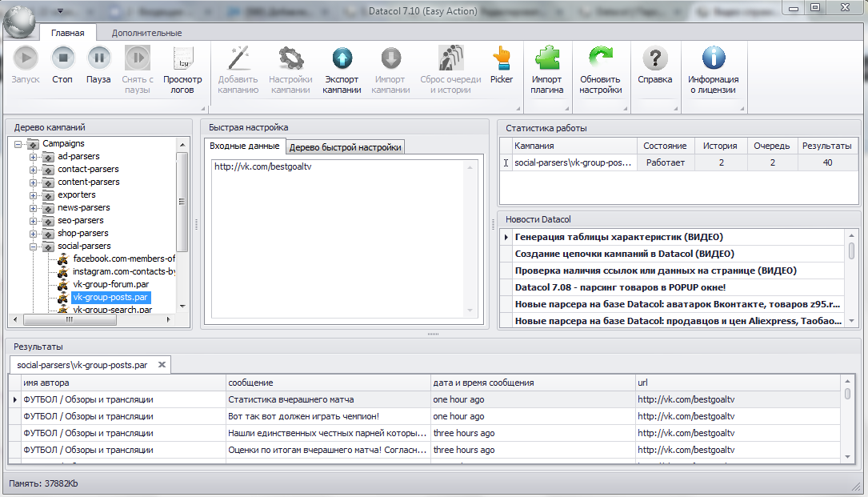Switch to the Дополнительные ribbon tab

click(146, 33)
